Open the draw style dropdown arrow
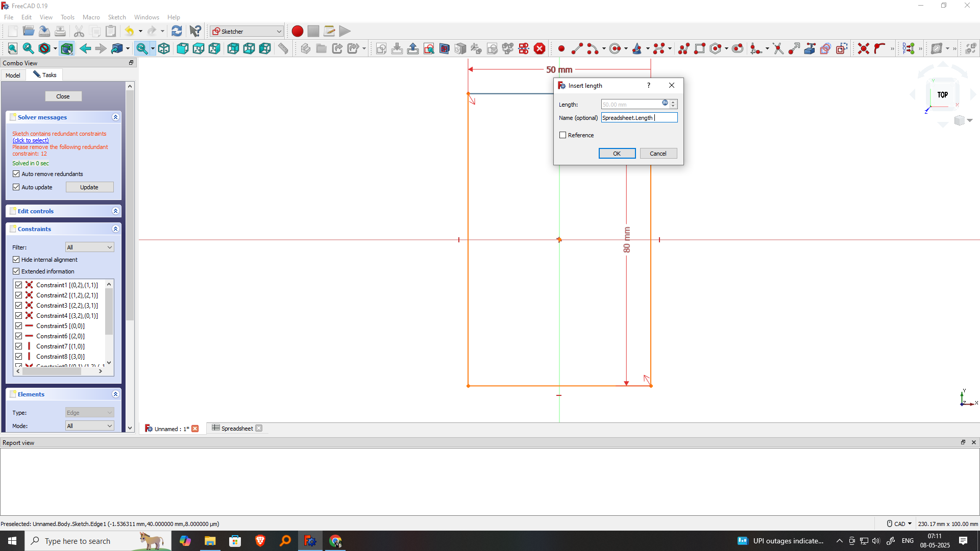 55,48
